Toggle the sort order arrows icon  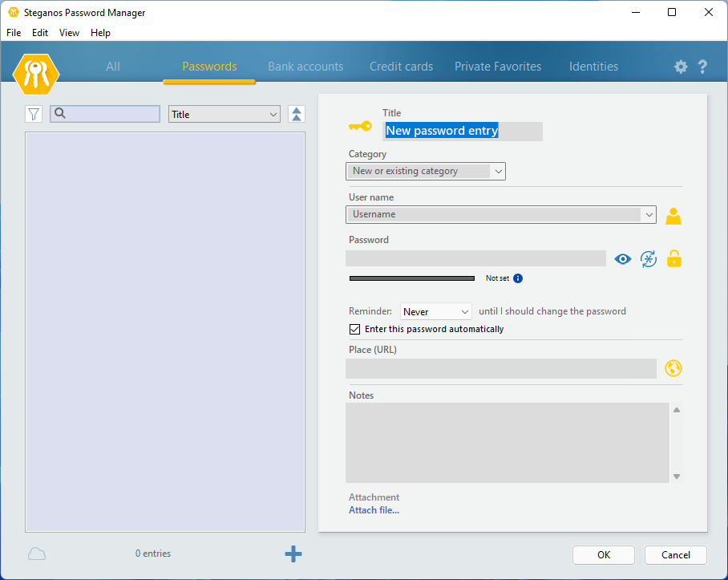pos(297,115)
